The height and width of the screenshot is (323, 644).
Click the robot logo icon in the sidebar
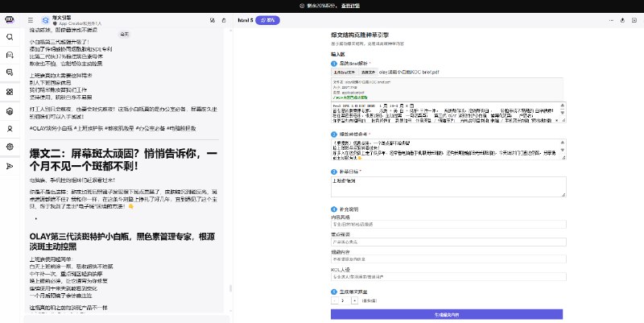tap(10, 19)
